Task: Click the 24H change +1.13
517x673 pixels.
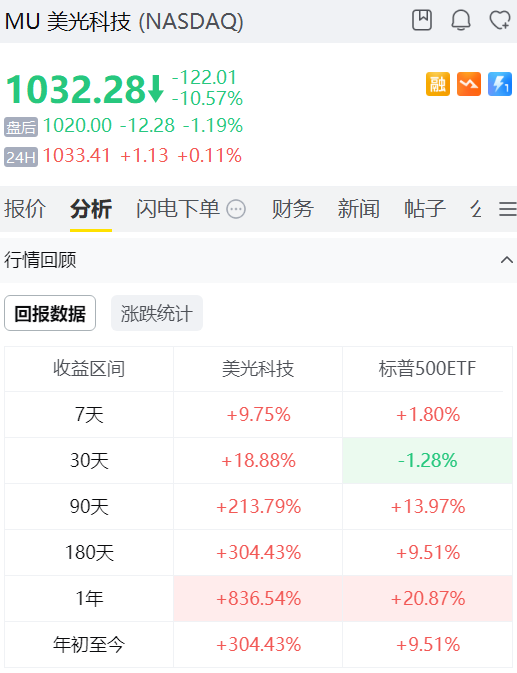Action: click(x=144, y=155)
